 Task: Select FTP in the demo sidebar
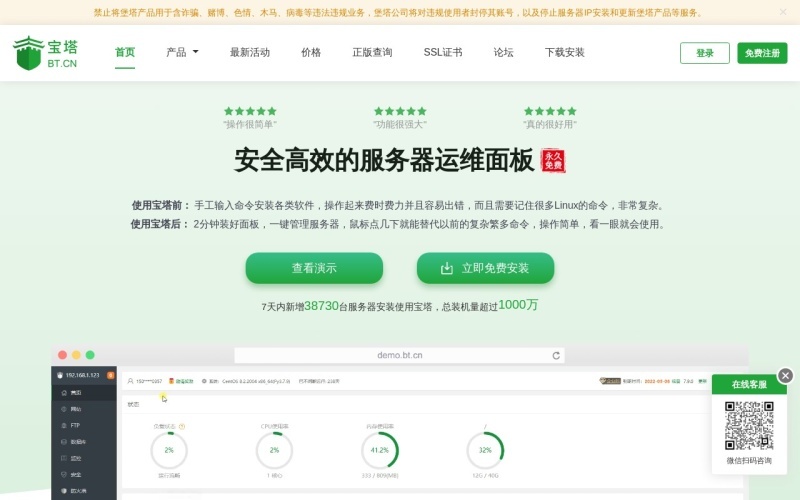click(84, 425)
